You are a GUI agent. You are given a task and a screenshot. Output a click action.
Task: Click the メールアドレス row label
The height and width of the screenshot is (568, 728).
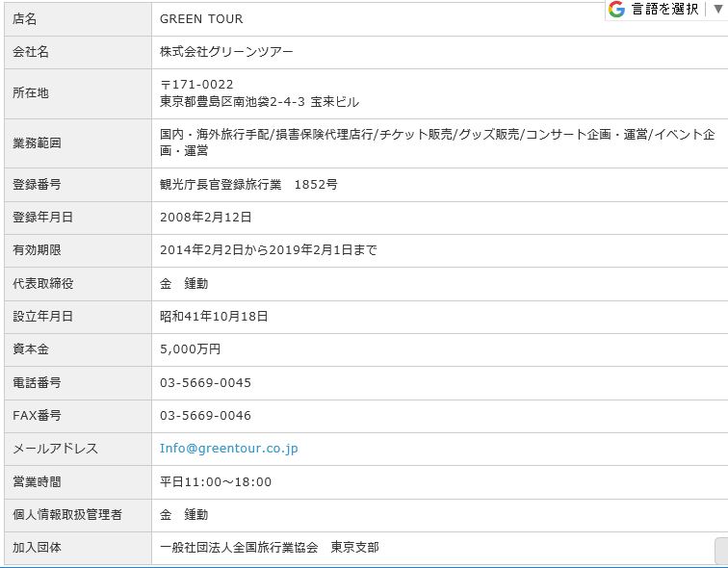click(x=55, y=449)
